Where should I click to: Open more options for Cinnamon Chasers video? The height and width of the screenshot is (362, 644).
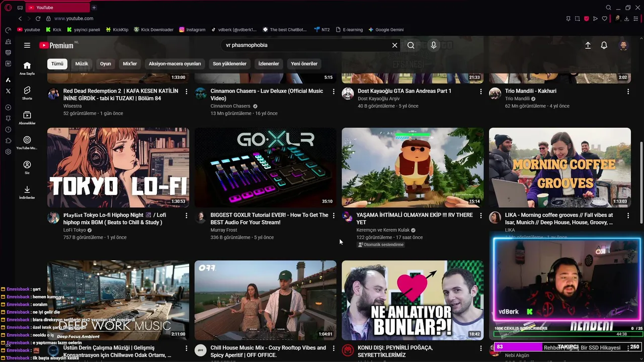pos(334,92)
